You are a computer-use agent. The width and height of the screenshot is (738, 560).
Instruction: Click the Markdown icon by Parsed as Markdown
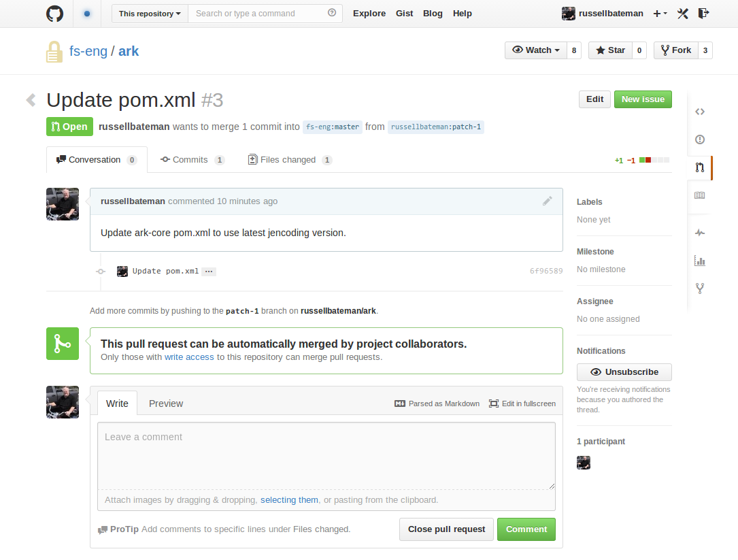point(399,403)
